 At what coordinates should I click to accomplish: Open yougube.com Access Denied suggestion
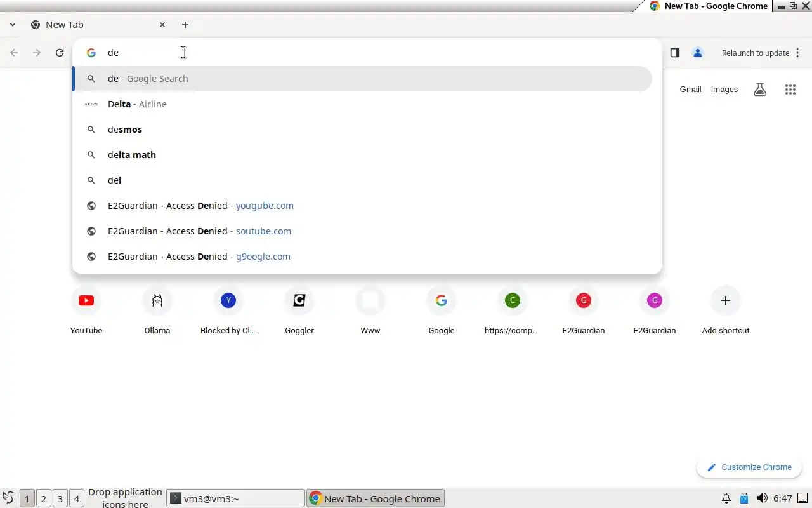point(363,206)
